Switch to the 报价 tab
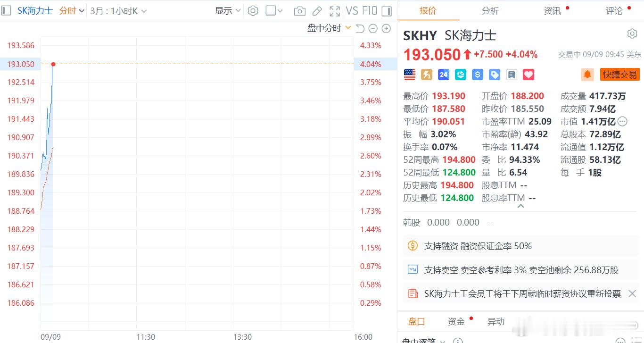The image size is (644, 343). coord(428,10)
